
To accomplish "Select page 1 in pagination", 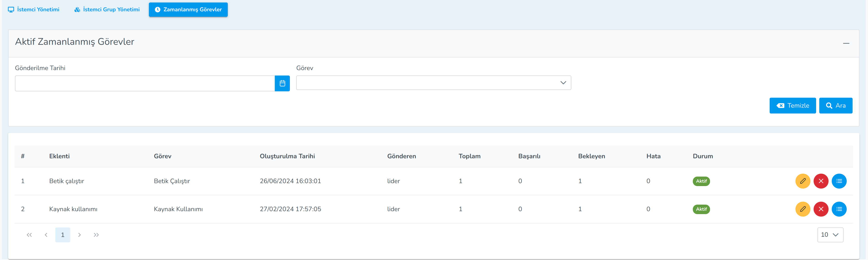I will click(63, 234).
